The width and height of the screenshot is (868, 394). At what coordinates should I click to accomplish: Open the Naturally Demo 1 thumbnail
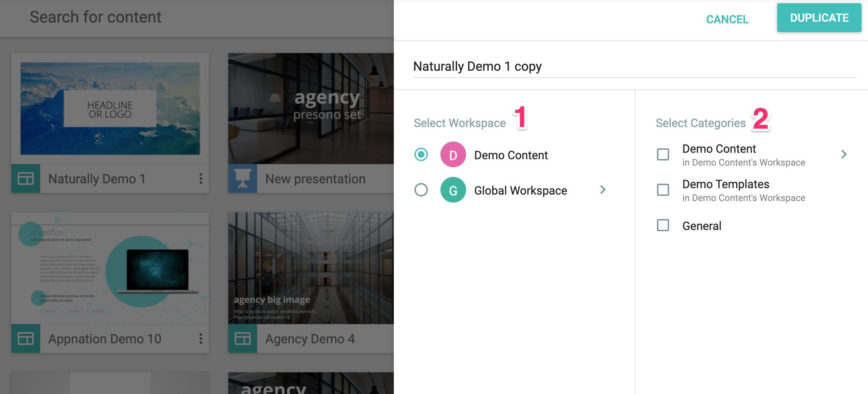coord(110,109)
